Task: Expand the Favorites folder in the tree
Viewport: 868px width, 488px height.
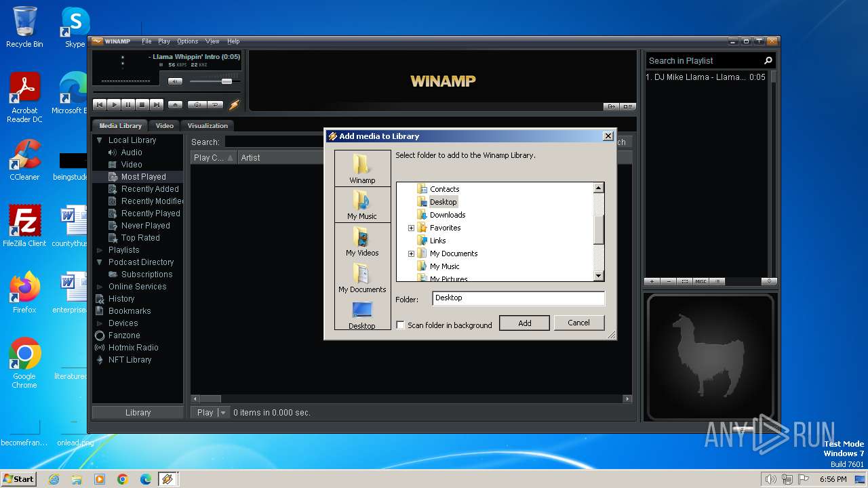Action: (x=411, y=228)
